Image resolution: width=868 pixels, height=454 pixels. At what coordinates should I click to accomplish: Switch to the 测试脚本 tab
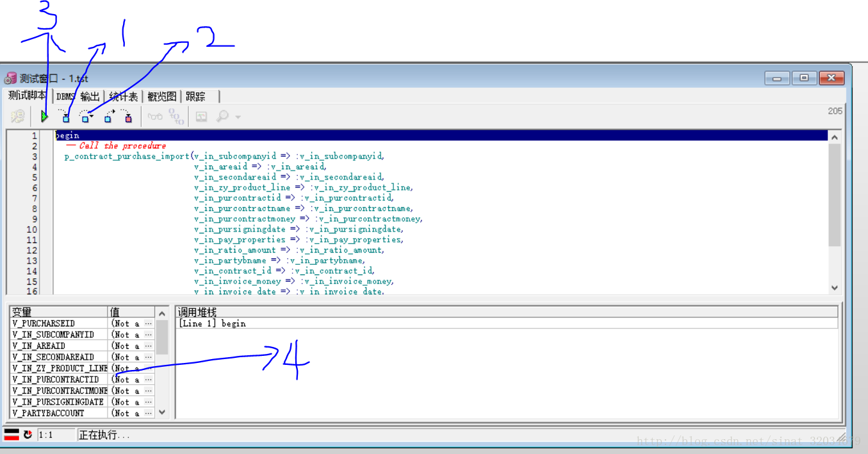pos(27,96)
